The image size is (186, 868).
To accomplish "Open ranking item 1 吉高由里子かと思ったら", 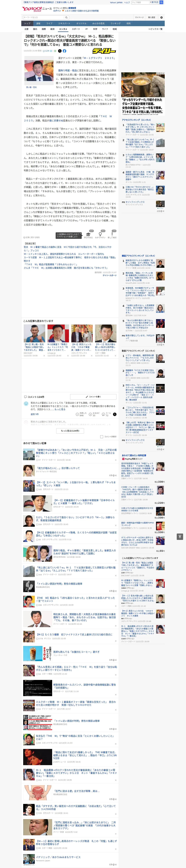I will pyautogui.click(x=140, y=128).
